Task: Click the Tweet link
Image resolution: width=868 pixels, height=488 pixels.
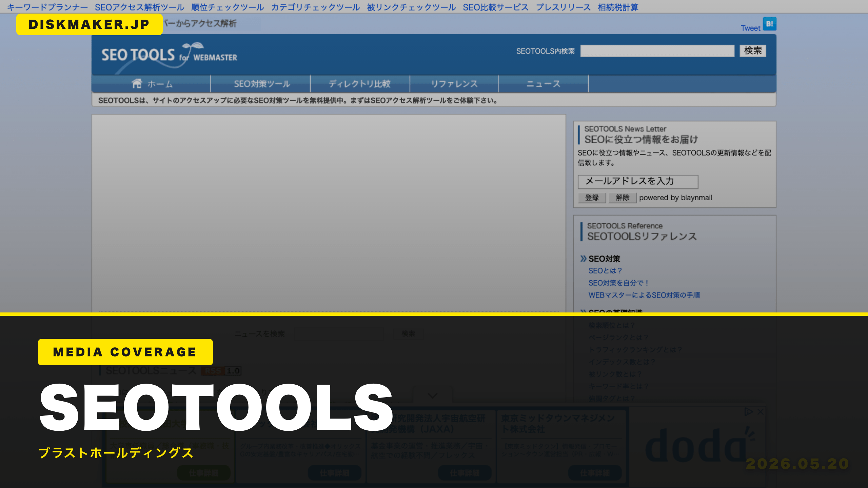Action: [750, 28]
